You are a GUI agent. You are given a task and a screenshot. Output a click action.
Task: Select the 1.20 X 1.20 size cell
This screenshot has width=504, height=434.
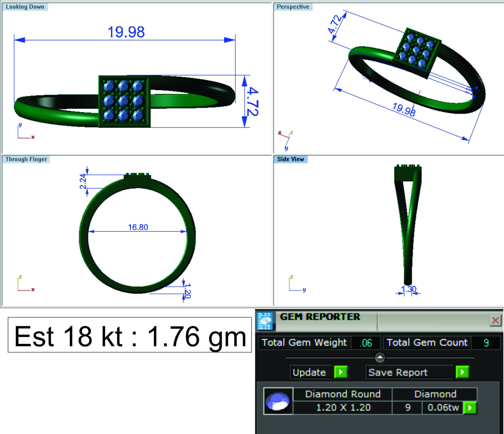[x=343, y=407]
